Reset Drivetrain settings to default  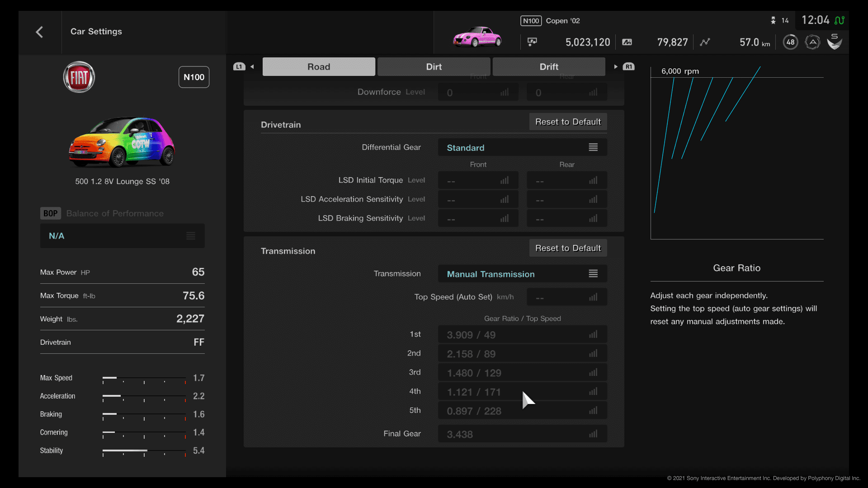pyautogui.click(x=568, y=122)
